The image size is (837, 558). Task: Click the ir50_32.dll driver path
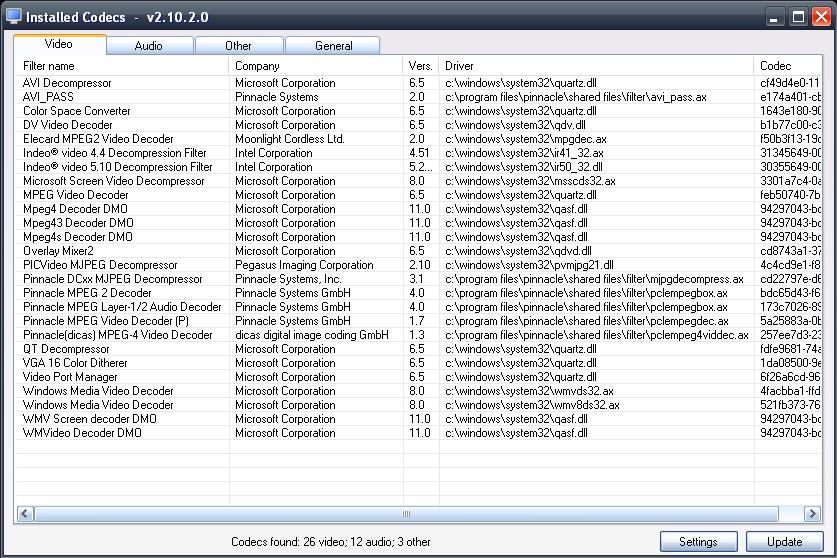tap(524, 167)
